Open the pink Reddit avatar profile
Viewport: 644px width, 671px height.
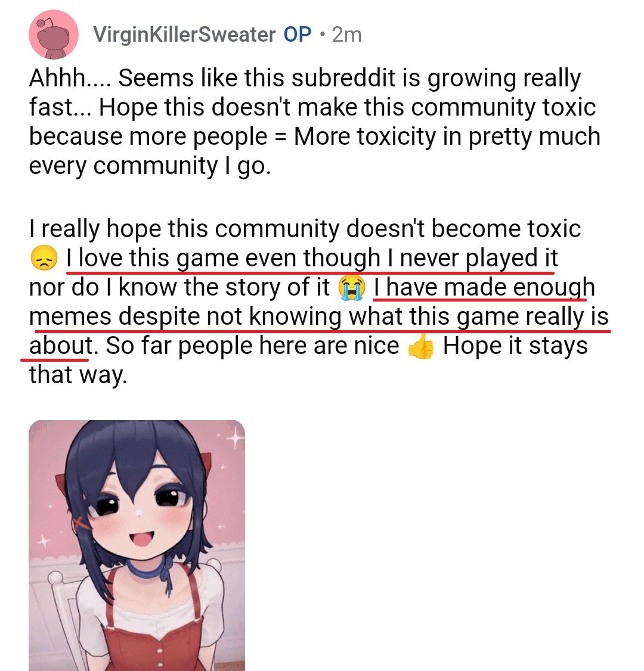coord(54,35)
